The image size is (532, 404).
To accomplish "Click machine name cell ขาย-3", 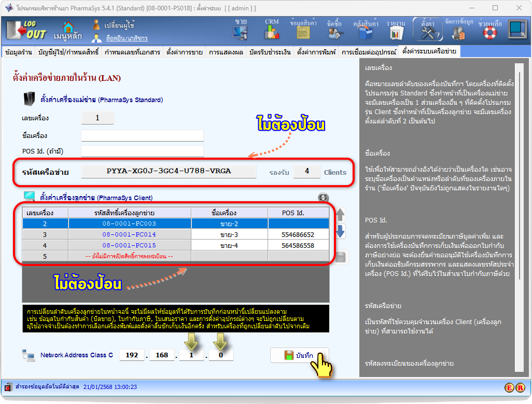I will pyautogui.click(x=229, y=234).
